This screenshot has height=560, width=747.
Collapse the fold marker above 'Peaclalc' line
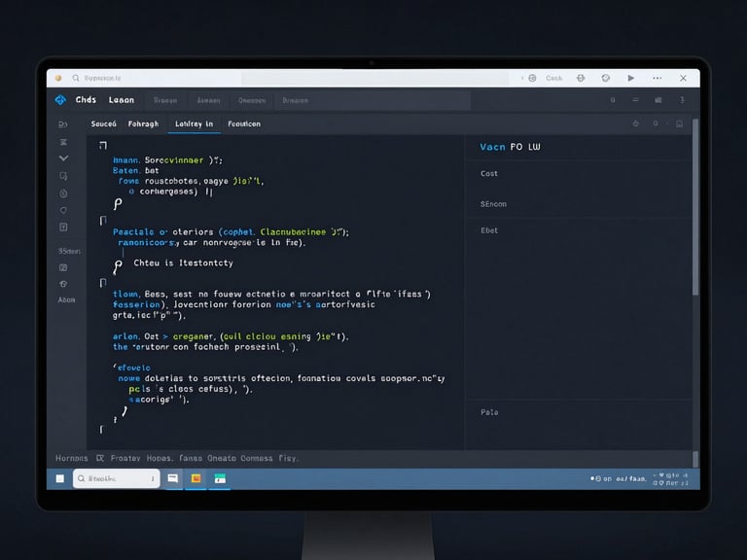click(102, 220)
